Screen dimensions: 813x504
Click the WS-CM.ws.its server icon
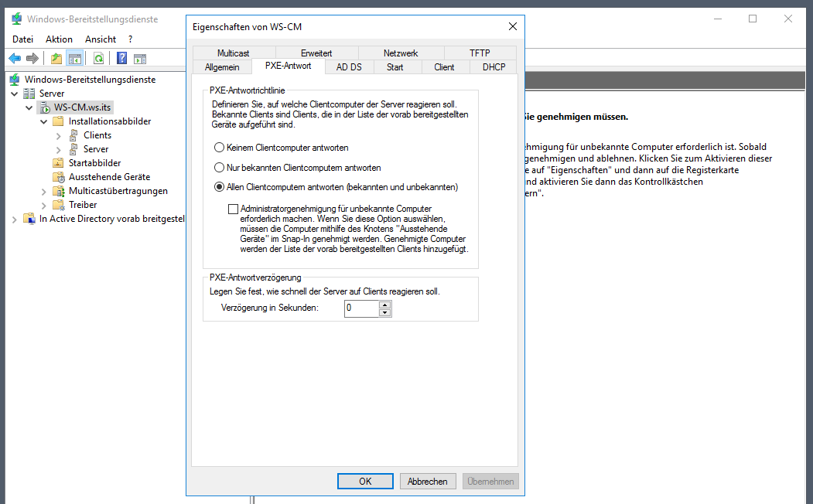(45, 107)
